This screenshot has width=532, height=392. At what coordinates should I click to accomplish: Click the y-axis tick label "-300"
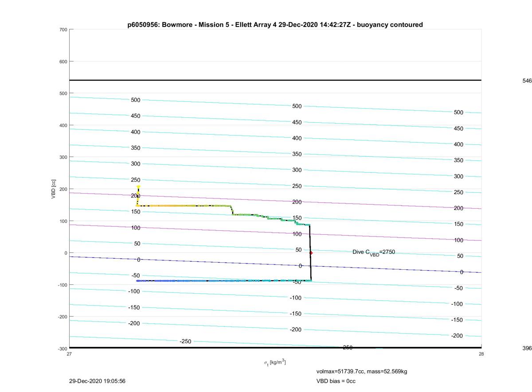point(62,349)
